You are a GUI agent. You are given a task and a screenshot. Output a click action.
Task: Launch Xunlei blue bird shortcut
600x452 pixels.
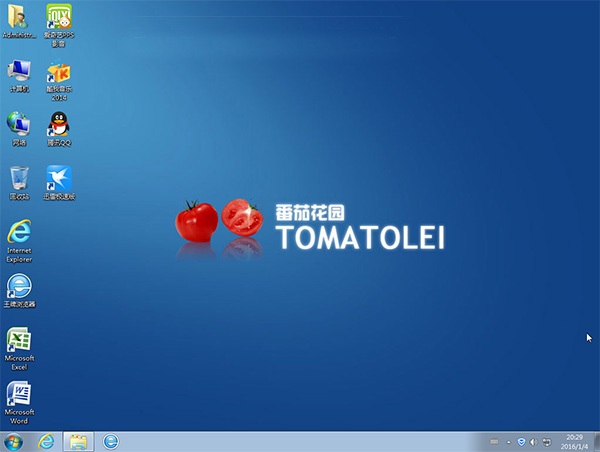point(59,178)
